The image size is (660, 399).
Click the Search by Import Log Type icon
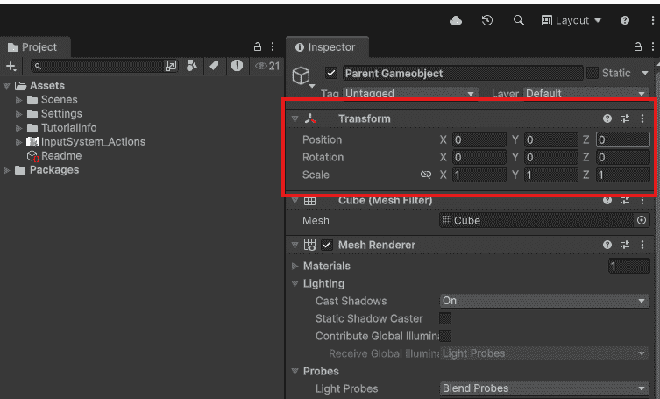237,66
